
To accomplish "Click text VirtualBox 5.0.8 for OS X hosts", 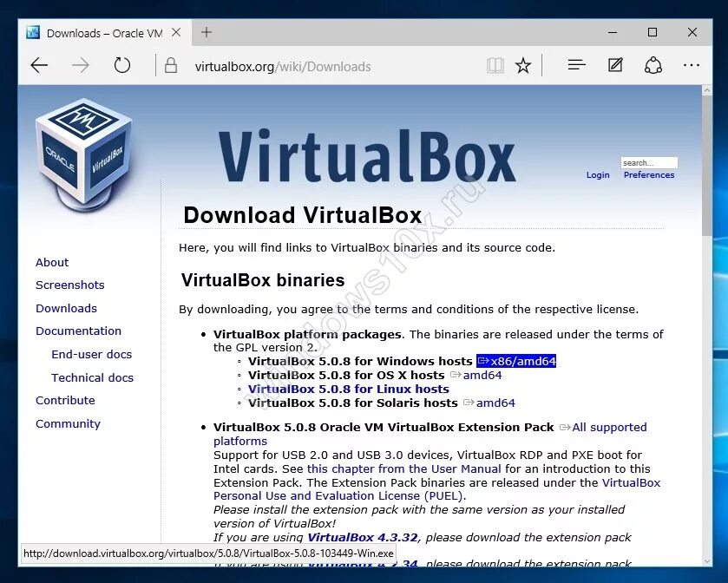I will [x=346, y=375].
